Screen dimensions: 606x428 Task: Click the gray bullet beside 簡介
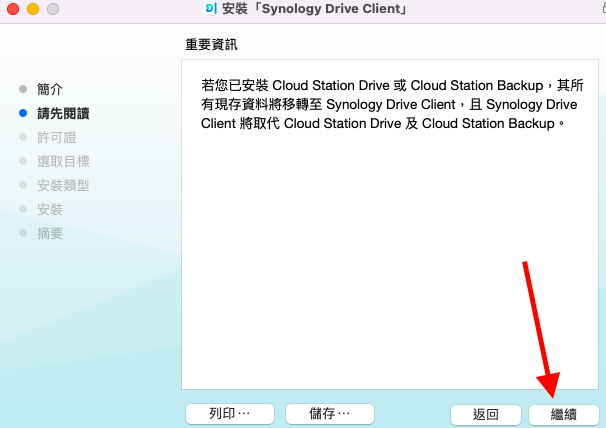tap(23, 89)
